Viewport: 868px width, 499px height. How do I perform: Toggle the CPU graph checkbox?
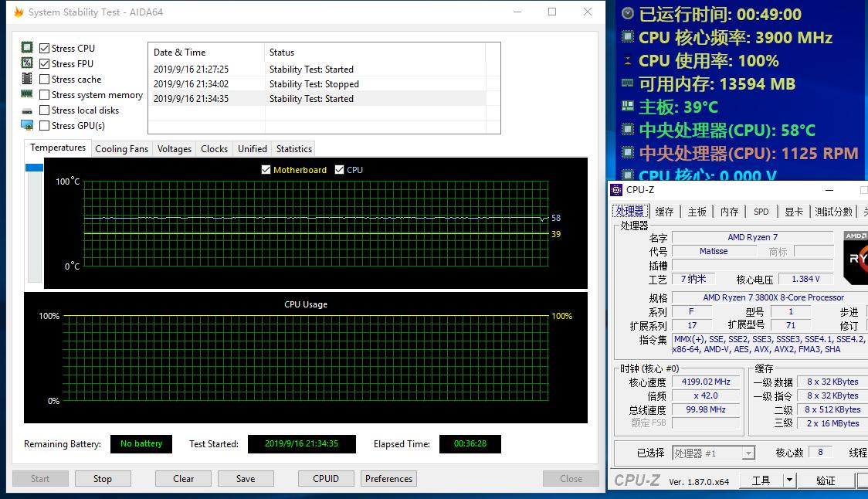coord(339,169)
